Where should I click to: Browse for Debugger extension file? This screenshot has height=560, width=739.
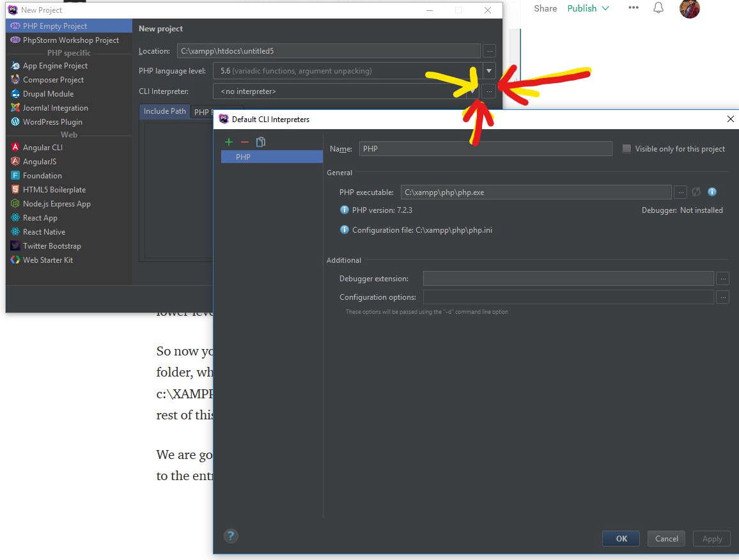722,279
